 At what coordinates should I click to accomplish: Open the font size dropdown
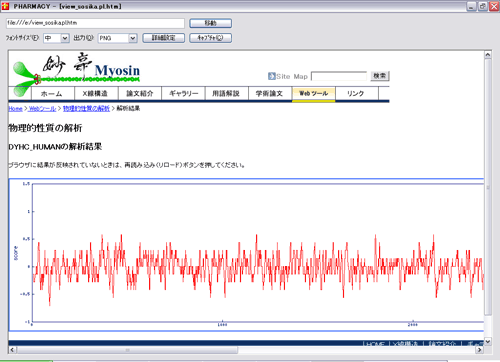click(x=65, y=38)
